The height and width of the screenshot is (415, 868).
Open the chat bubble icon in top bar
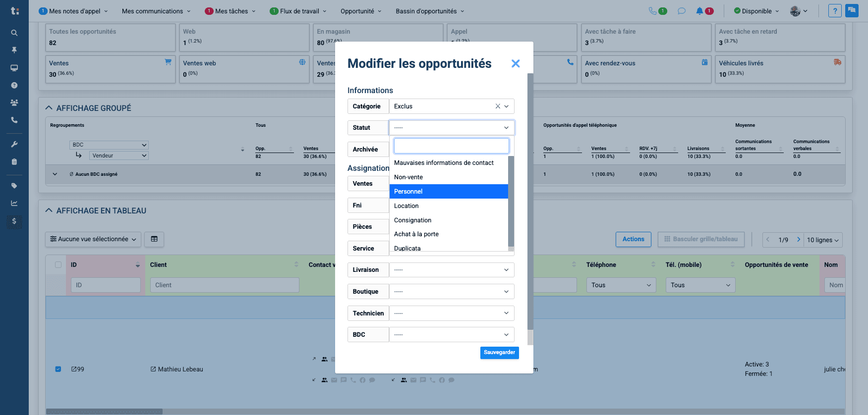(x=682, y=11)
